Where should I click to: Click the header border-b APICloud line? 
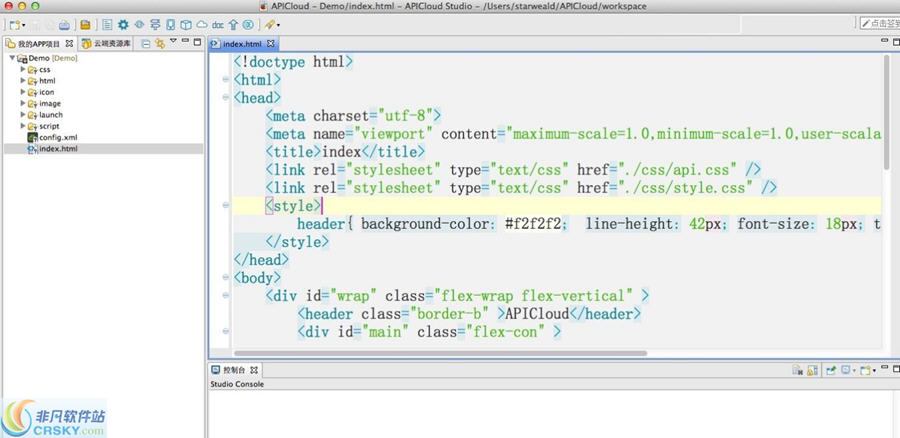click(469, 313)
